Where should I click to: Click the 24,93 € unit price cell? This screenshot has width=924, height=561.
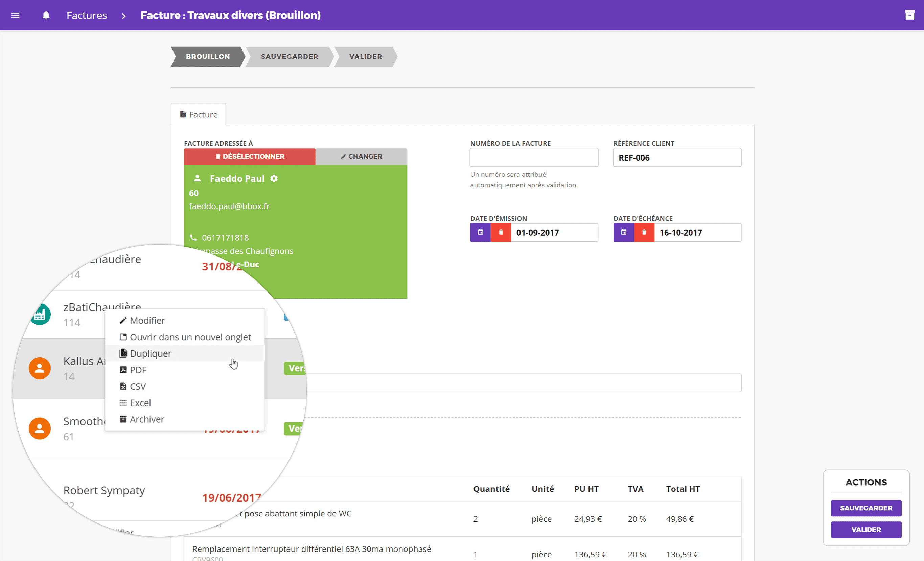click(587, 519)
